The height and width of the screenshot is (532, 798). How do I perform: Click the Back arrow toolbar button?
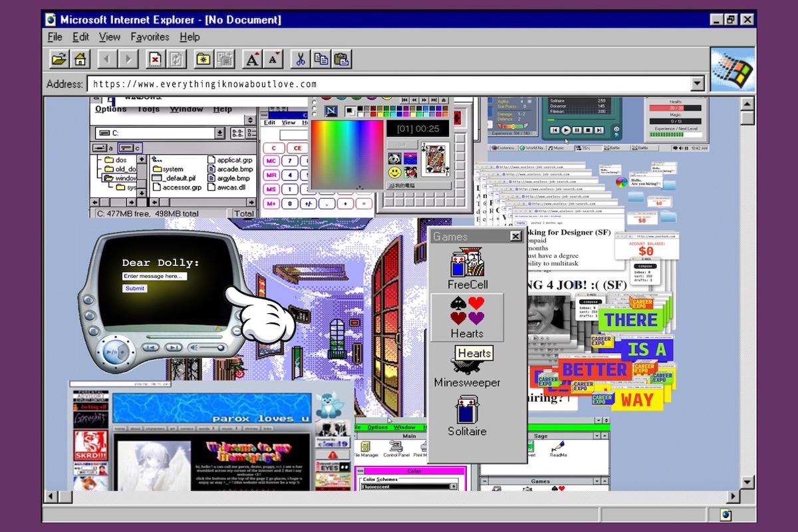(107, 59)
